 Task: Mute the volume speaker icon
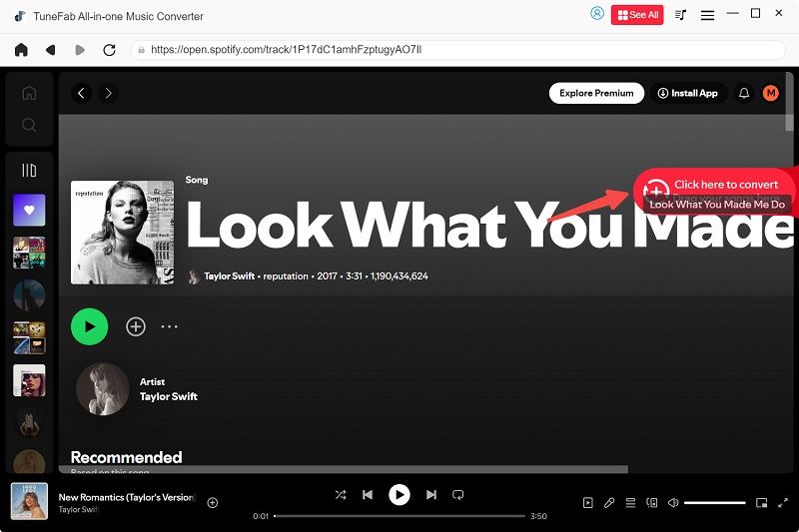point(673,503)
